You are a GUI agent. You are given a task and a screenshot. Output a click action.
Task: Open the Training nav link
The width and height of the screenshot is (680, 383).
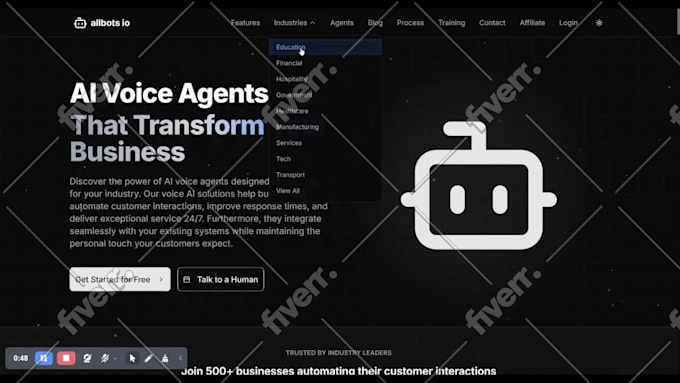tap(451, 23)
